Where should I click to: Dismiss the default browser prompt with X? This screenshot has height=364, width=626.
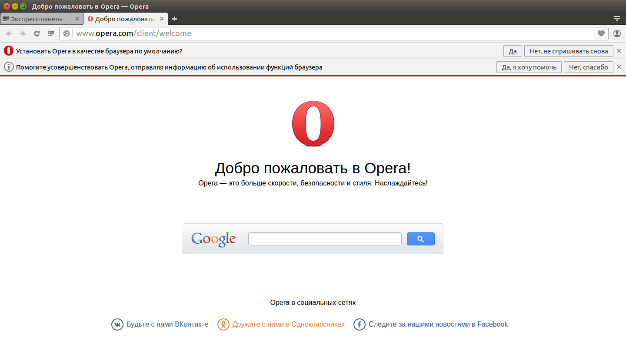(619, 51)
